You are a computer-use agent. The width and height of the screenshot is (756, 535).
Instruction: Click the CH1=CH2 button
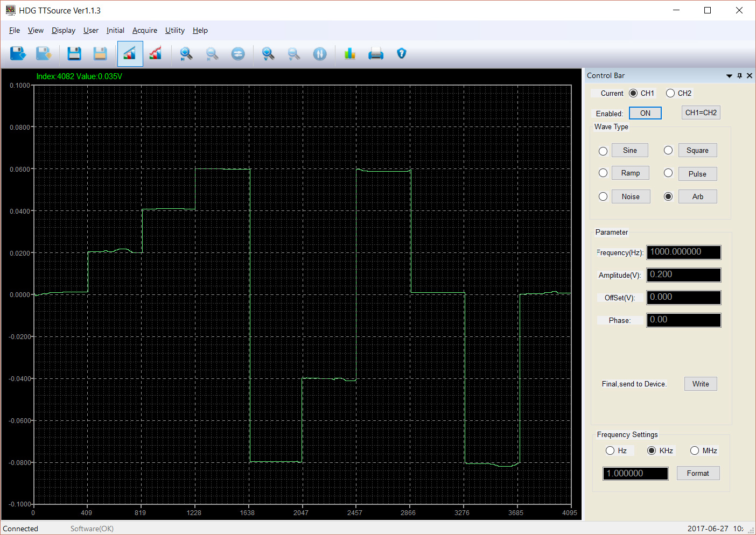701,112
